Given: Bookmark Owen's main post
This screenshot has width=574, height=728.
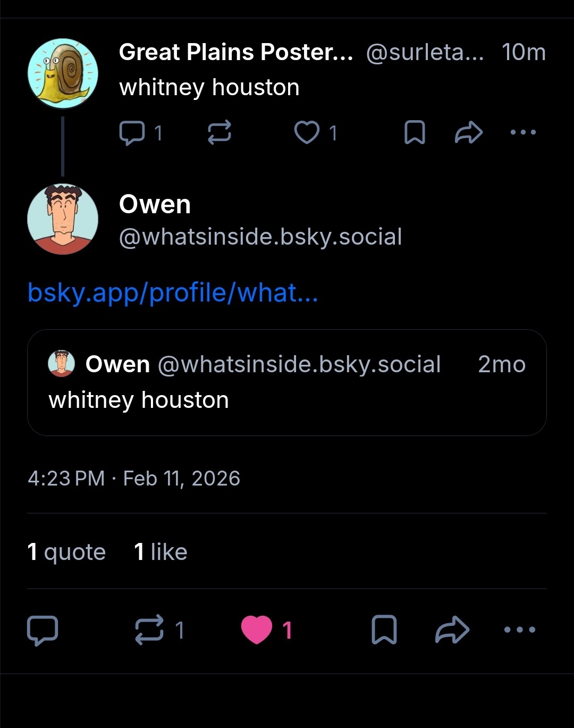Looking at the screenshot, I should click(384, 630).
